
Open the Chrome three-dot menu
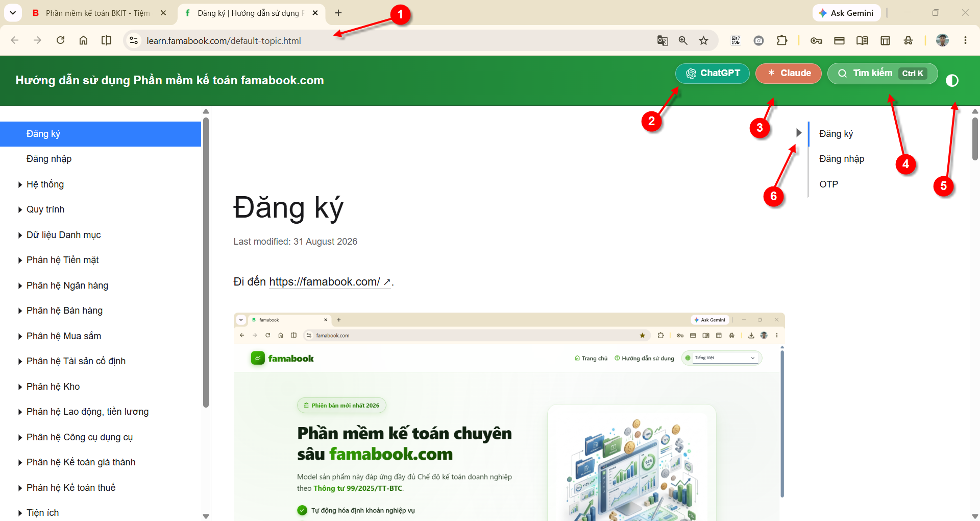pyautogui.click(x=965, y=40)
